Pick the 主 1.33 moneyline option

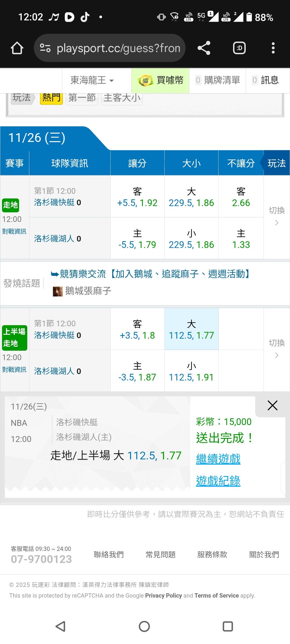[x=241, y=239]
